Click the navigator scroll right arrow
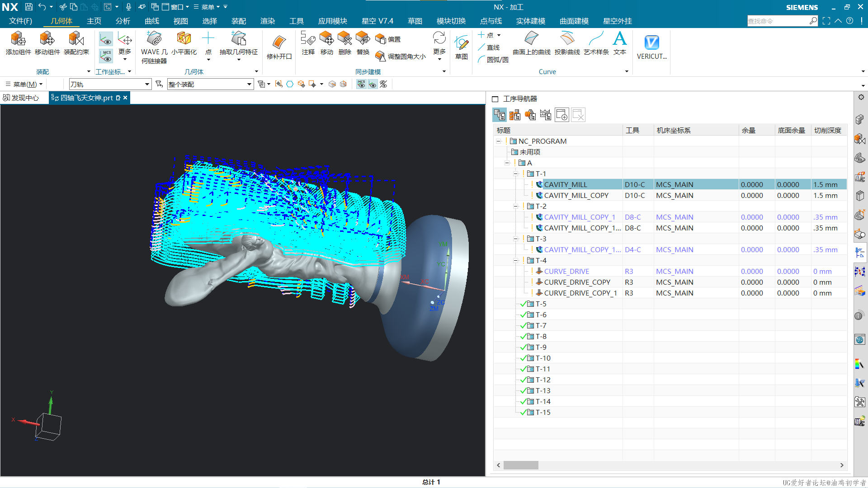 pyautogui.click(x=842, y=465)
